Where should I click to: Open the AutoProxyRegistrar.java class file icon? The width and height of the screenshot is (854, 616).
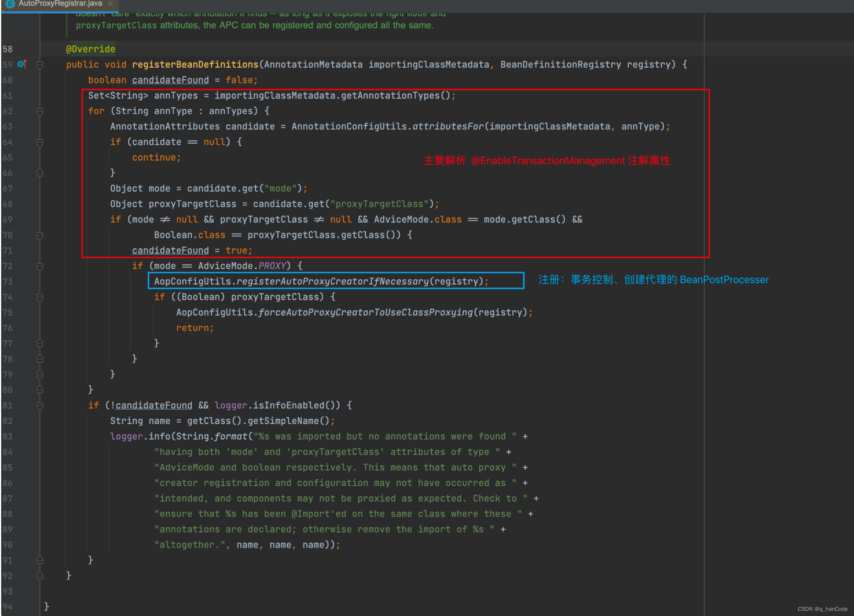[10, 4]
